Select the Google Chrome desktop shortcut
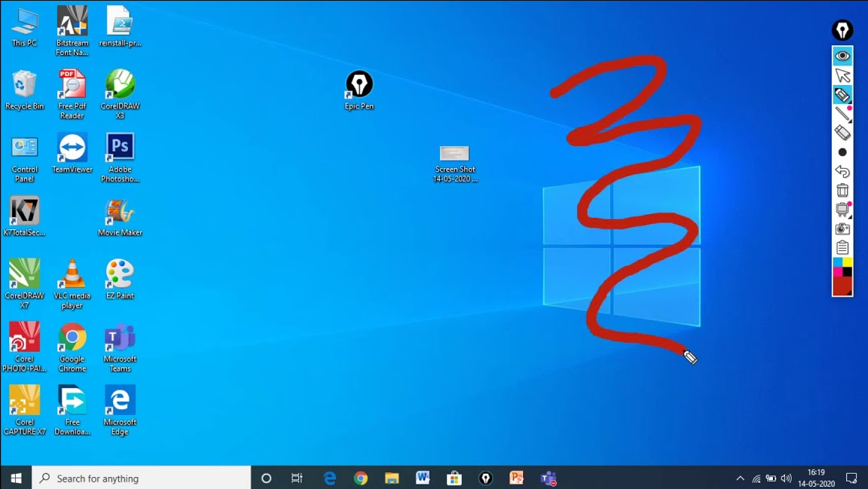The height and width of the screenshot is (489, 868). 72,347
